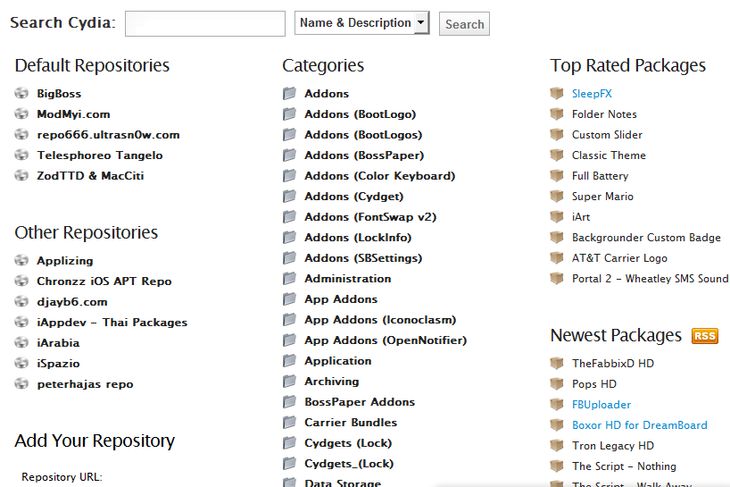Open the repo666.ultrasn0w.com repository

pyautogui.click(x=108, y=135)
